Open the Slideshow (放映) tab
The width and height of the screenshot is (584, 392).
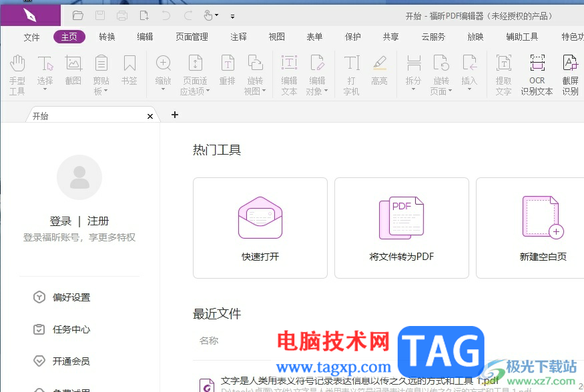tap(476, 37)
